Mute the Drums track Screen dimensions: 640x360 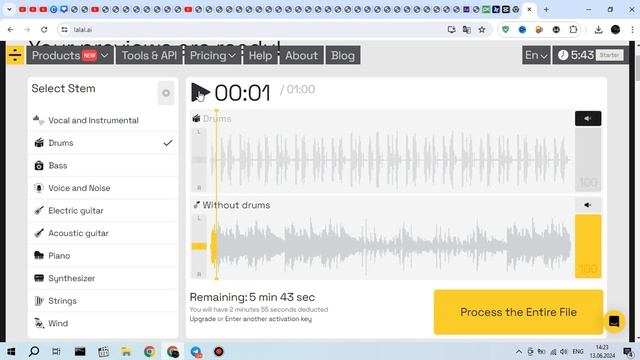tap(588, 118)
